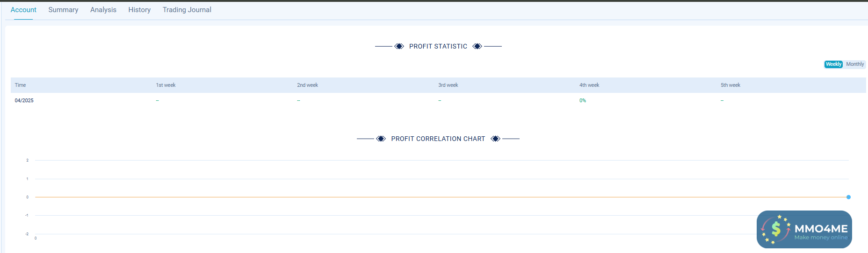Click the 4th week column header
The image size is (868, 253).
(x=589, y=85)
